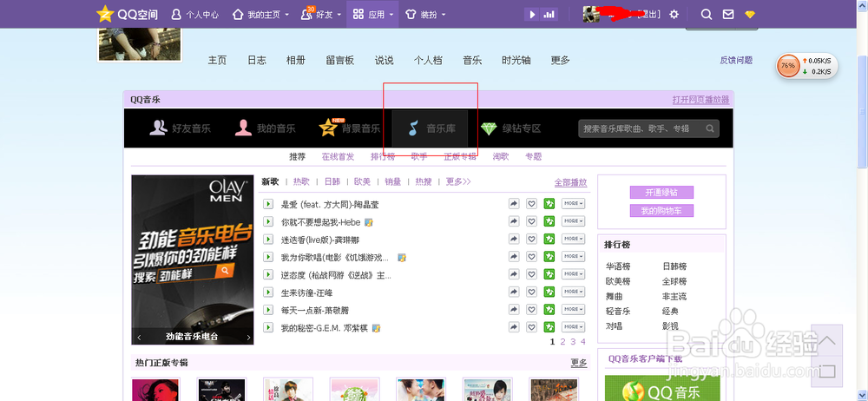Click 反馈问题 link
This screenshot has width=868, height=401.
click(736, 61)
